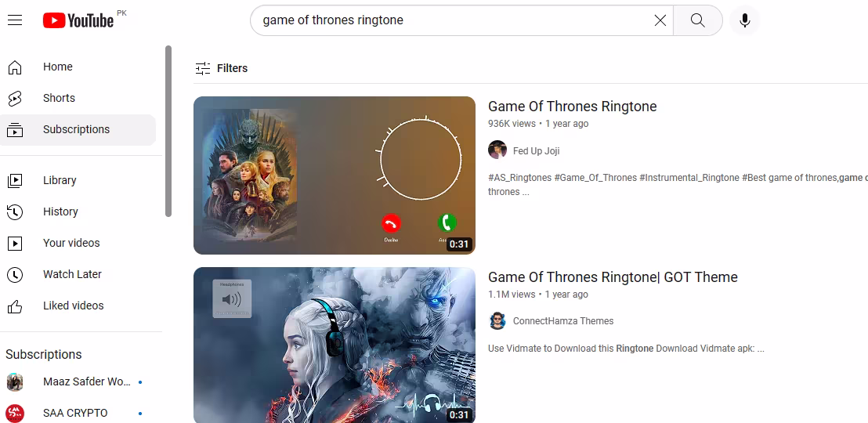Viewport: 868px width, 423px height.
Task: Click the Library icon in sidebar
Action: click(15, 180)
